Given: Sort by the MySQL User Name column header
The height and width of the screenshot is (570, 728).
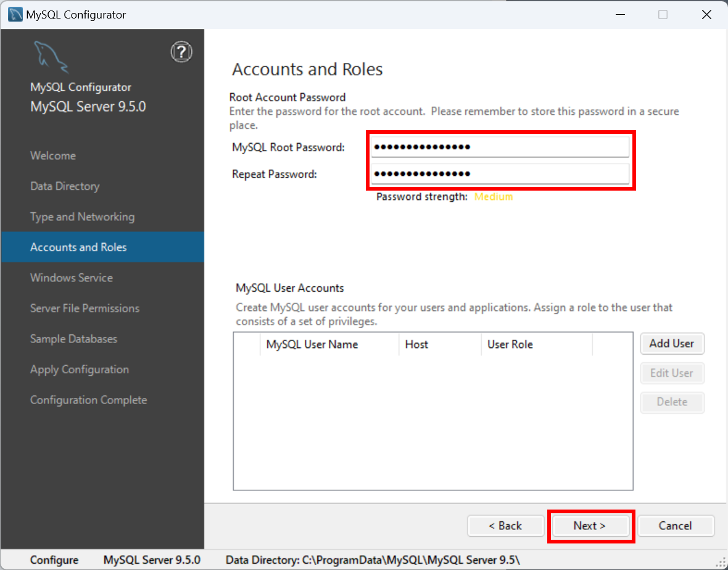Looking at the screenshot, I should tap(329, 344).
